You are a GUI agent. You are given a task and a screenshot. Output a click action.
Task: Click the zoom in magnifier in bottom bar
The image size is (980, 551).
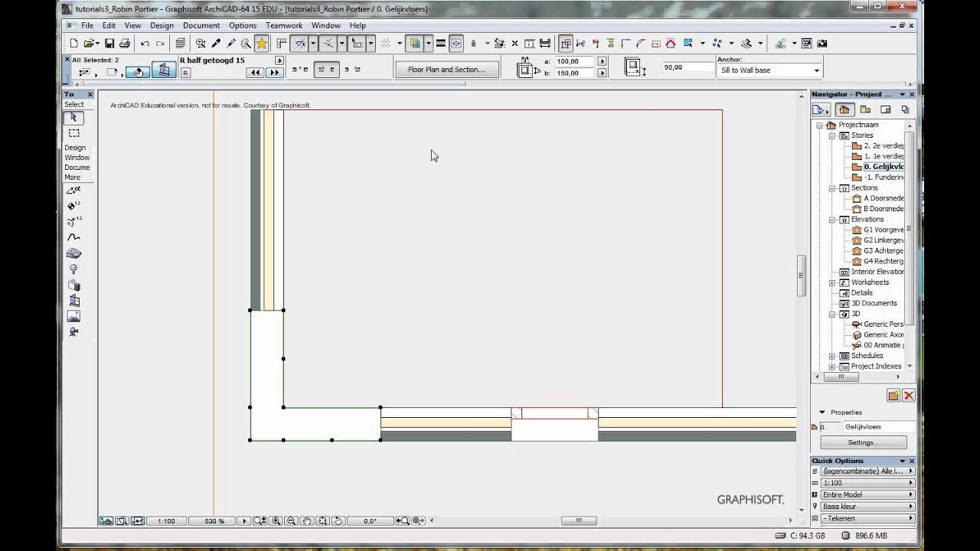(276, 521)
